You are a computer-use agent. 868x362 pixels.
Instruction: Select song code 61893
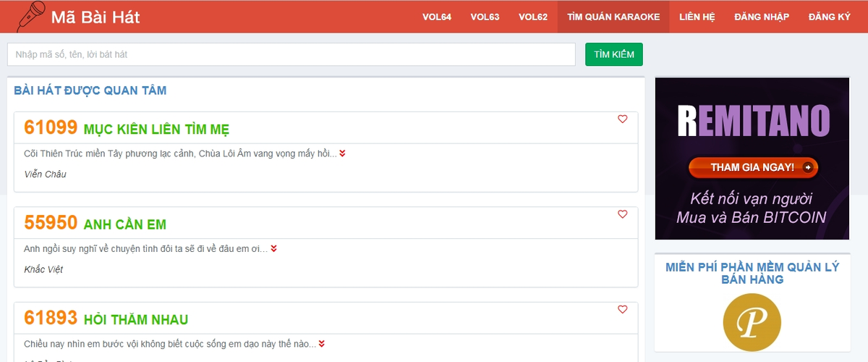pos(51,318)
